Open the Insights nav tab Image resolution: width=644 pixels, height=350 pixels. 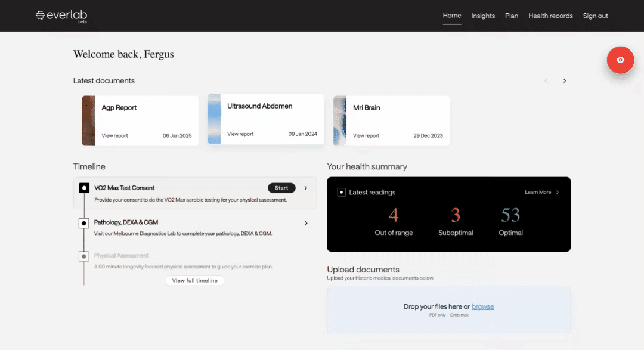(x=483, y=16)
